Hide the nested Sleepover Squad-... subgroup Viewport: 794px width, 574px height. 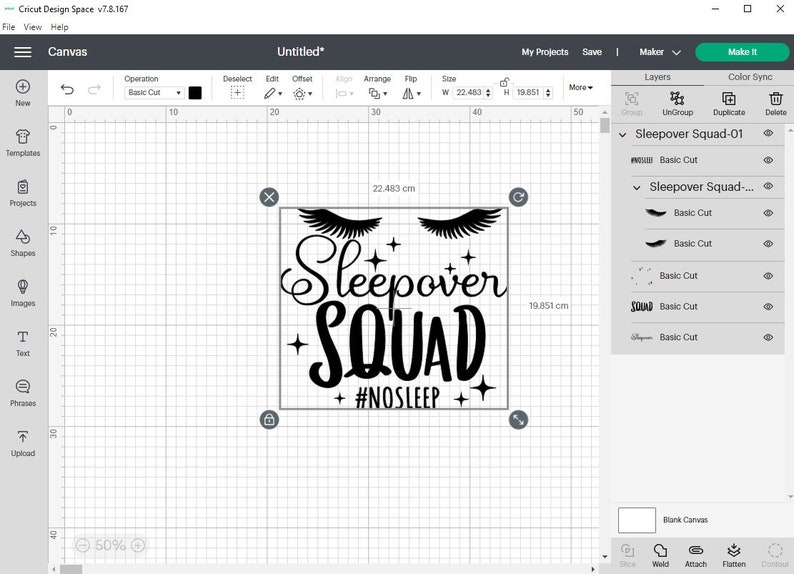tap(768, 186)
